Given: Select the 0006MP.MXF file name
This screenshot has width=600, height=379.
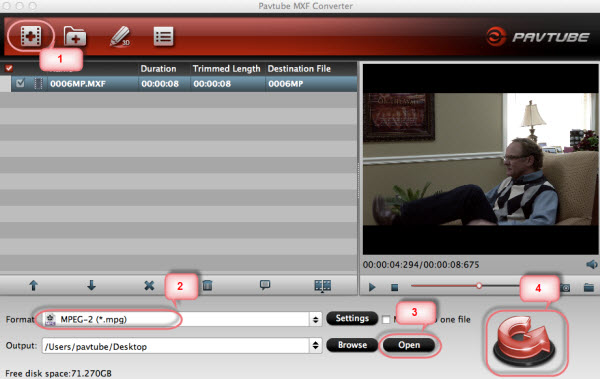Looking at the screenshot, I should point(78,84).
